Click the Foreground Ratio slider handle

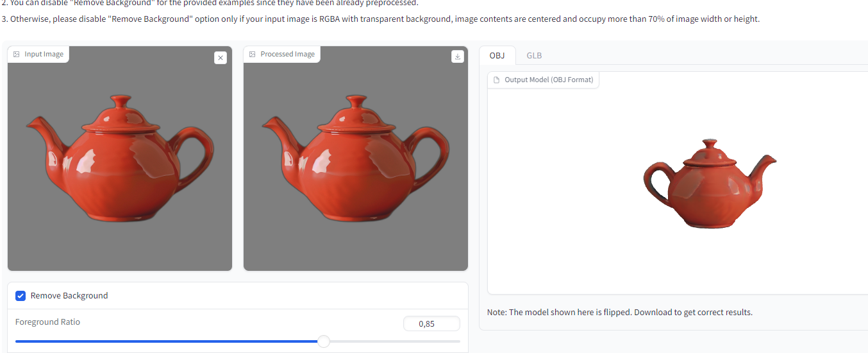click(x=324, y=341)
